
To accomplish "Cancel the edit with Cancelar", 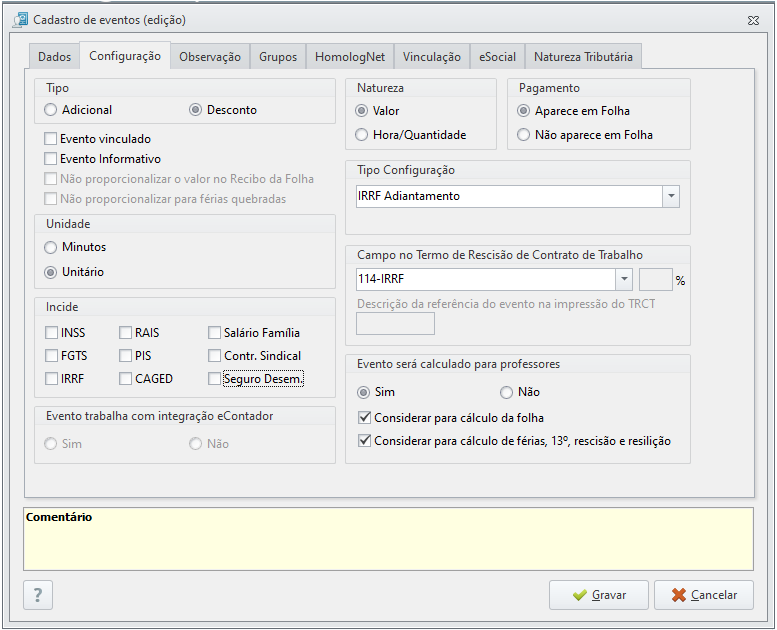I will (704, 595).
